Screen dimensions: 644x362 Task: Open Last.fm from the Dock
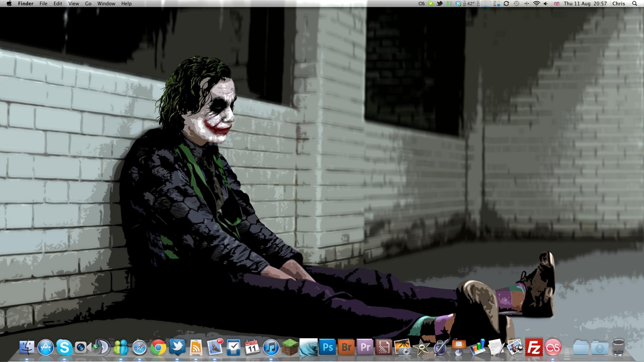(x=553, y=347)
